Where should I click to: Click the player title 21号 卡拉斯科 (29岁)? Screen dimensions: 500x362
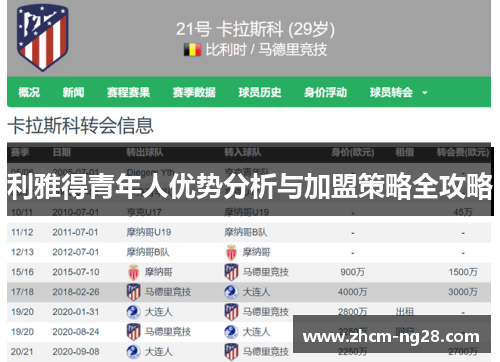click(x=255, y=29)
